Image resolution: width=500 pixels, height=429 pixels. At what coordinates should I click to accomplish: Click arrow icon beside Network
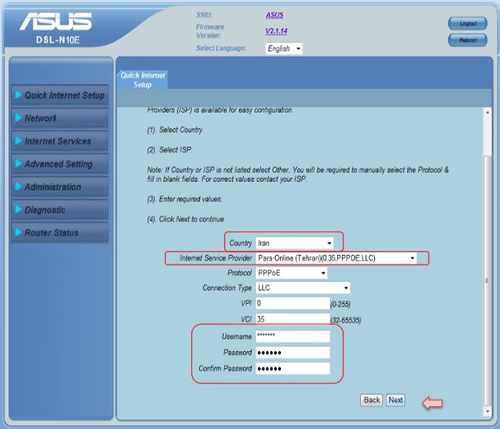18,118
